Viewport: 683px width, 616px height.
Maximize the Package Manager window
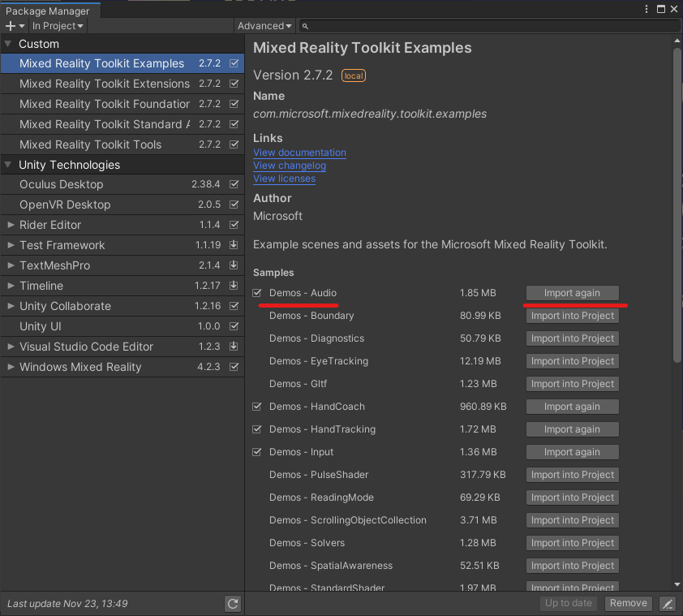[x=661, y=9]
